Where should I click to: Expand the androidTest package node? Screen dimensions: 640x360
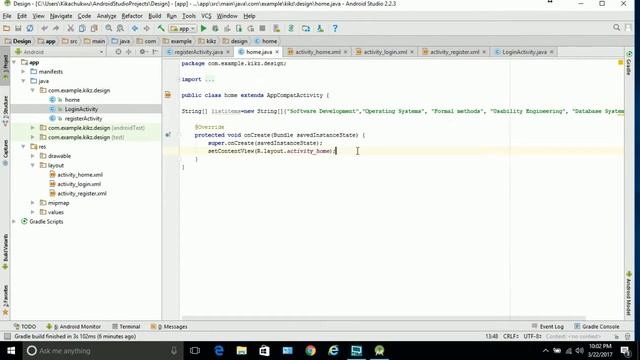point(33,128)
